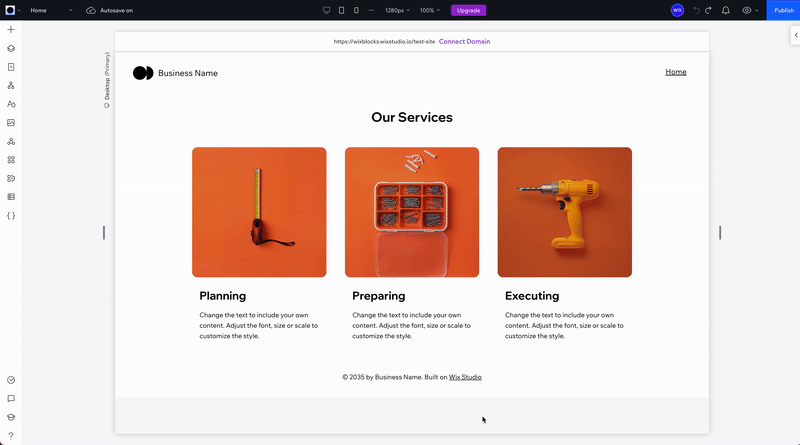Select the tape measure image
Viewport: 800px width, 445px height.
pos(259,212)
